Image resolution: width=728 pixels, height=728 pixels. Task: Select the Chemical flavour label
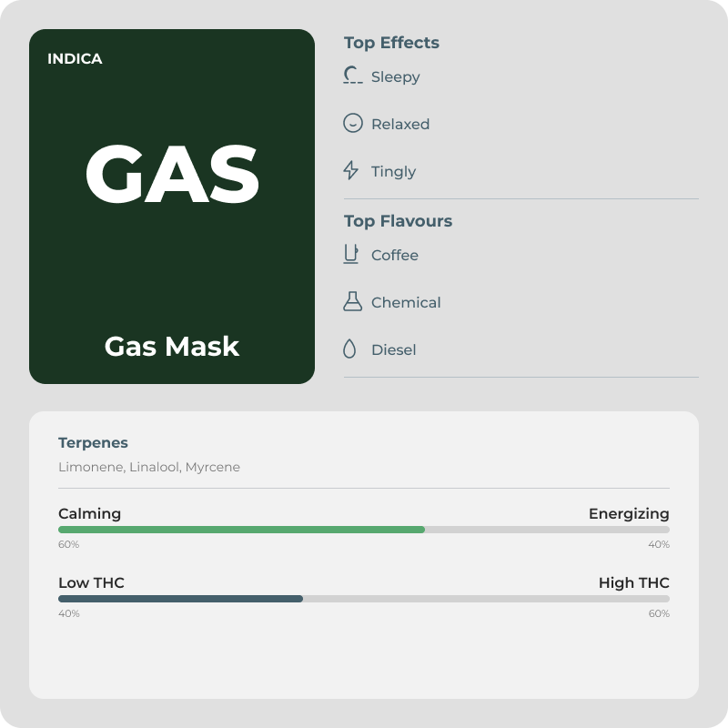[x=406, y=303]
